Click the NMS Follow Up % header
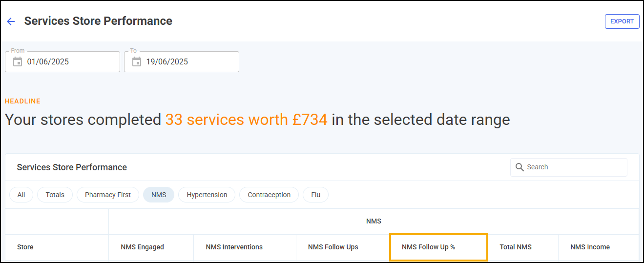 (x=428, y=247)
